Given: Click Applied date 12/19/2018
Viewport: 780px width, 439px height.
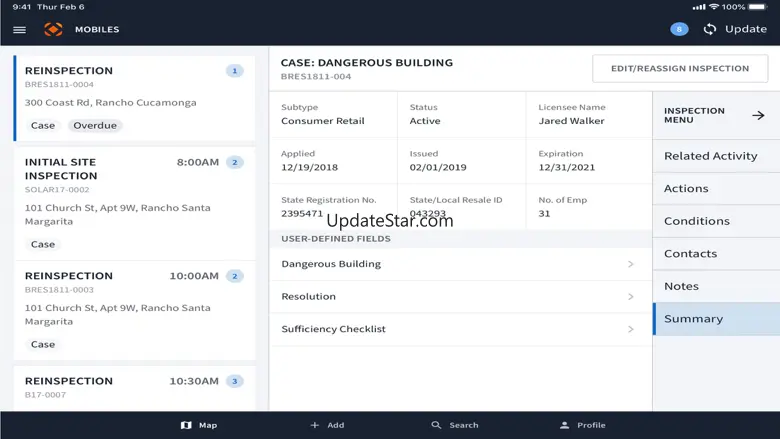Looking at the screenshot, I should pos(309,168).
